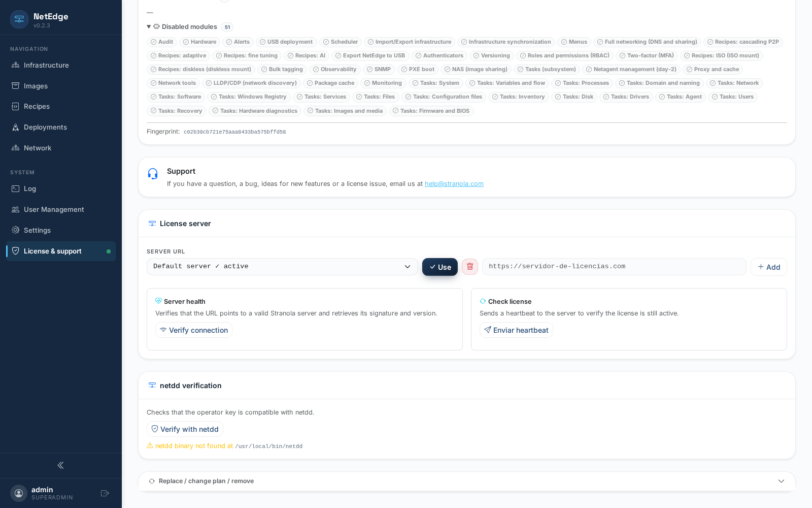The image size is (812, 508).
Task: Delete the selected server with trash icon
Action: pyautogui.click(x=470, y=267)
